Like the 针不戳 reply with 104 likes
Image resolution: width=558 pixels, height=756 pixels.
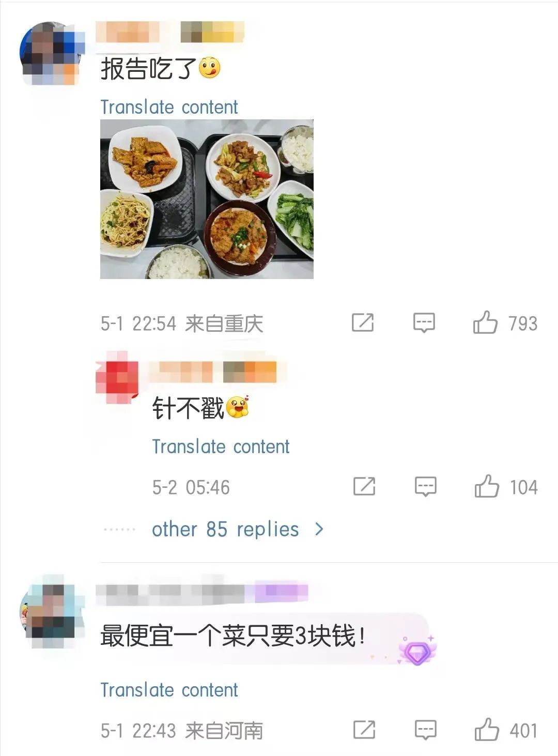click(486, 487)
